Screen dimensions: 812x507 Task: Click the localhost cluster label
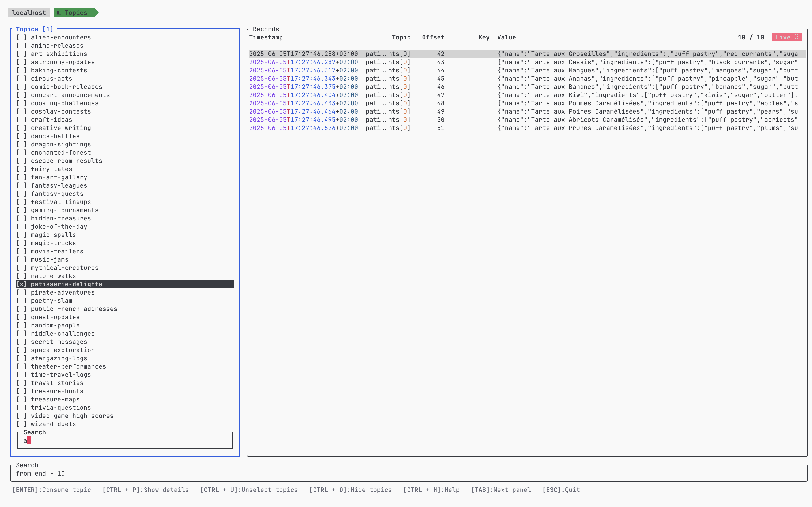(29, 13)
